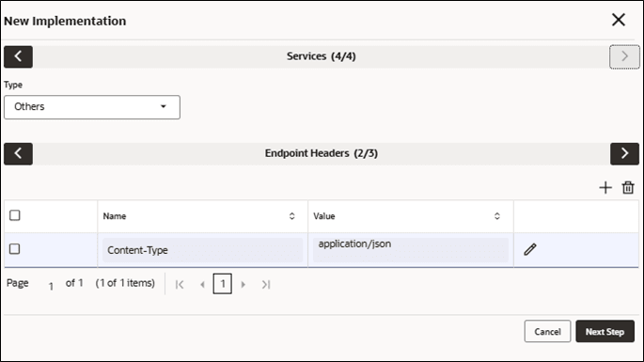Edit the Content-Type row with pencil icon
This screenshot has height=362, width=644.
[530, 249]
